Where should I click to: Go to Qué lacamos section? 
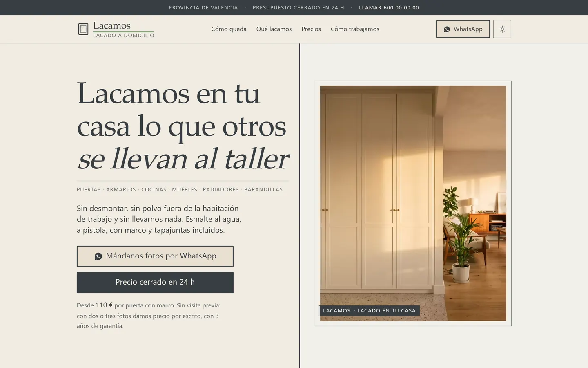274,29
